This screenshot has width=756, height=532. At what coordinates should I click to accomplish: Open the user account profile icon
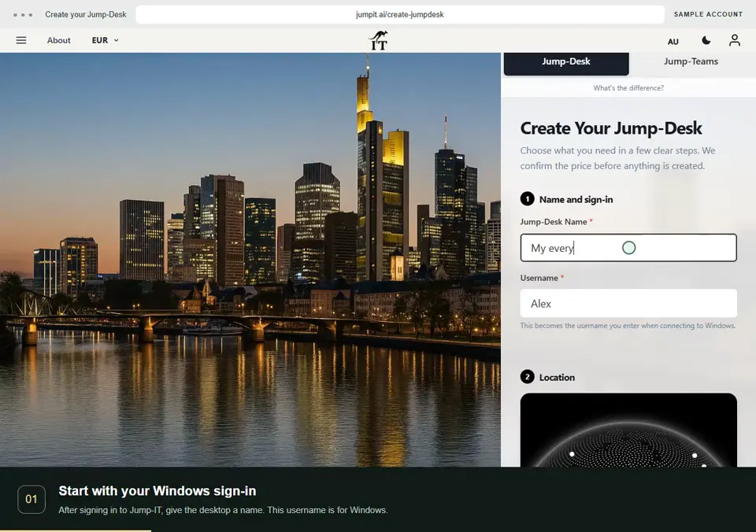734,40
